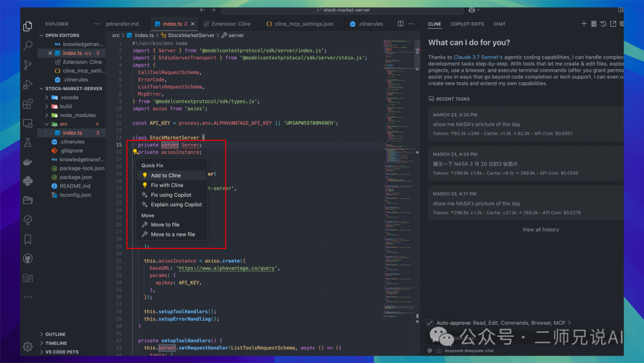Screen dimensions: 644x363
Task: Open the Testing flask view
Action: click(27, 142)
